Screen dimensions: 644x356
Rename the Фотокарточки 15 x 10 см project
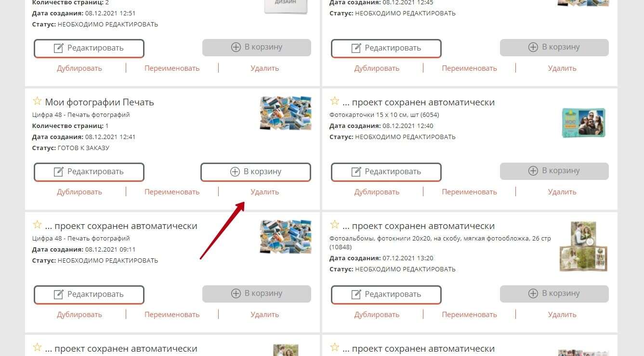coord(469,191)
